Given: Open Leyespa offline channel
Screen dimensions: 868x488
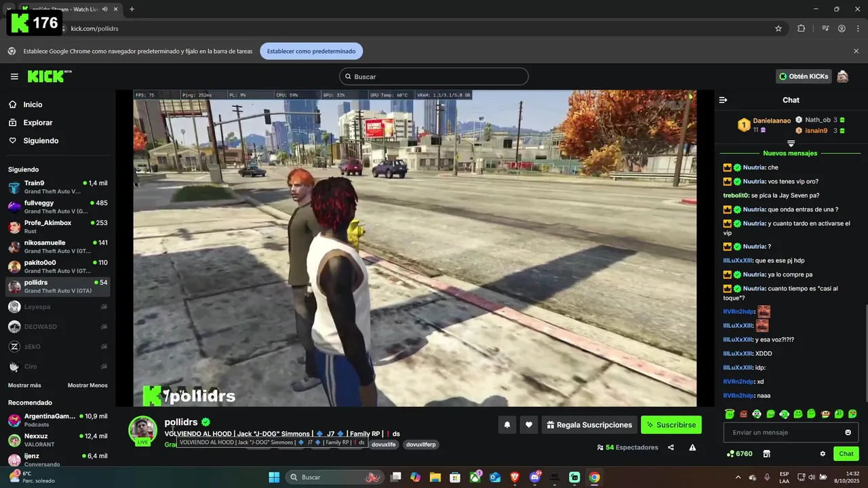Looking at the screenshot, I should (x=58, y=307).
